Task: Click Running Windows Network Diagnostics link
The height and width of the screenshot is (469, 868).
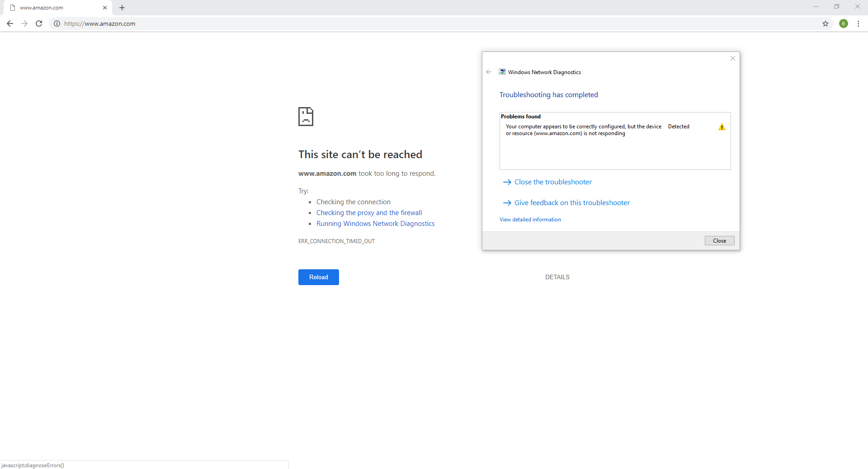Action: 375,224
